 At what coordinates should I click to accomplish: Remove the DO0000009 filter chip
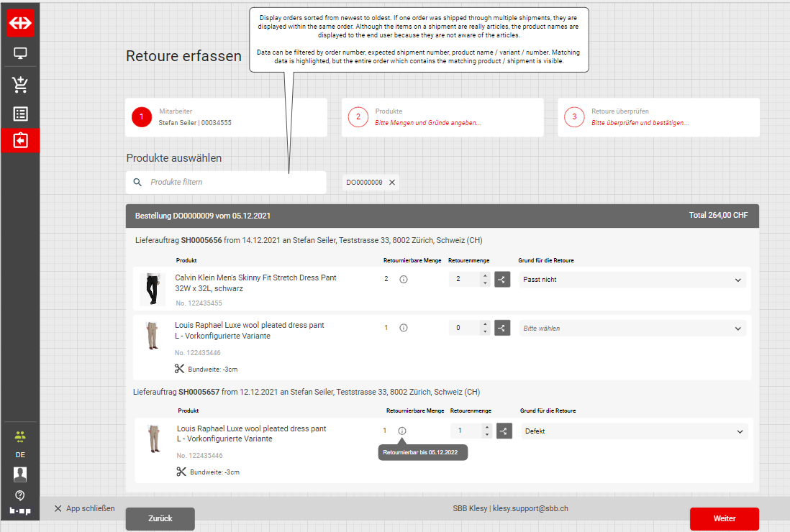click(x=392, y=183)
